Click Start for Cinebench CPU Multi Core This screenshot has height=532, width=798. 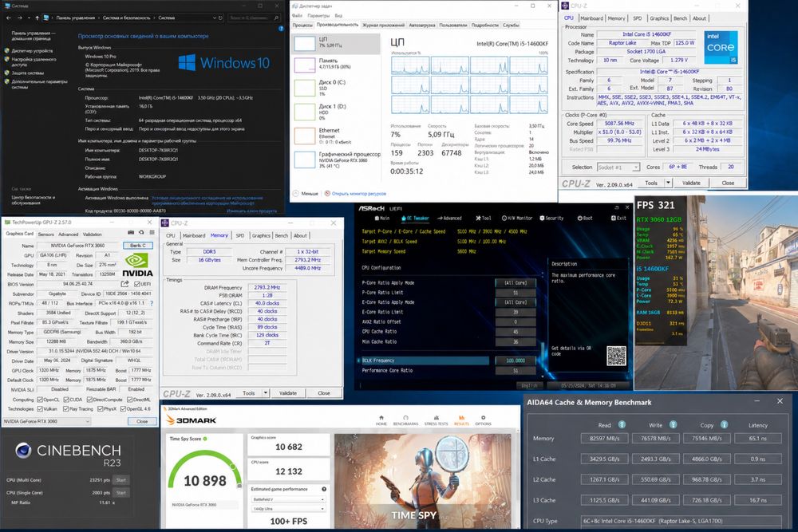121,479
